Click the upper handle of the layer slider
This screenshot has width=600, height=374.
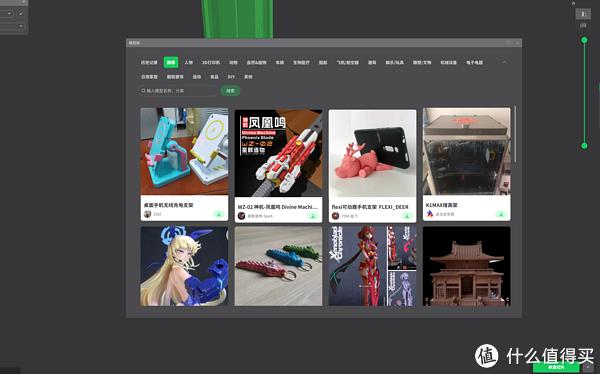[584, 40]
